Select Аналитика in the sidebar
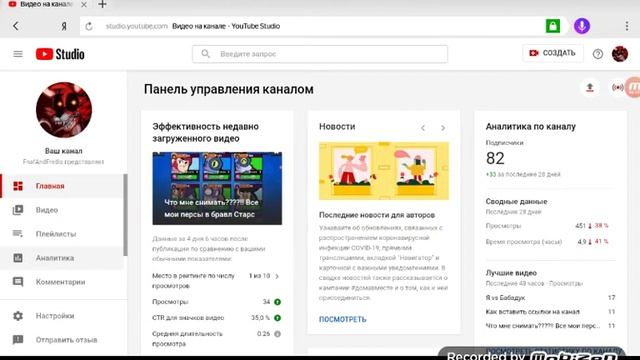Screen dimensions: 640x360 tap(62, 258)
